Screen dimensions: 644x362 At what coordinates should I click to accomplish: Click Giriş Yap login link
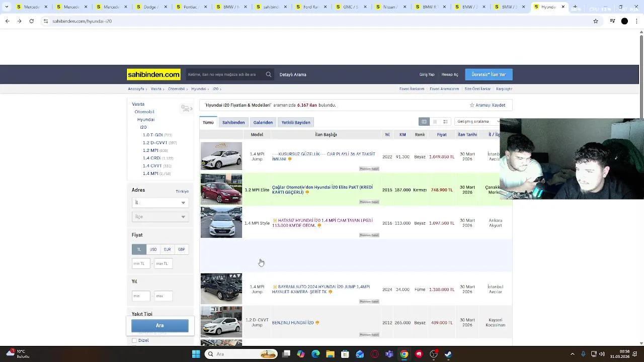427,74
